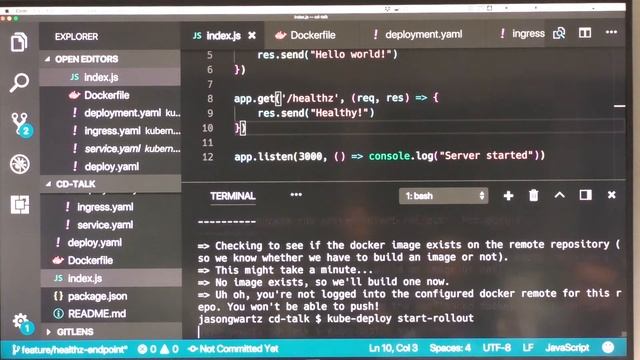The width and height of the screenshot is (640, 360).
Task: Open deploy.yaml in CD-TALK tree
Action: [110, 243]
